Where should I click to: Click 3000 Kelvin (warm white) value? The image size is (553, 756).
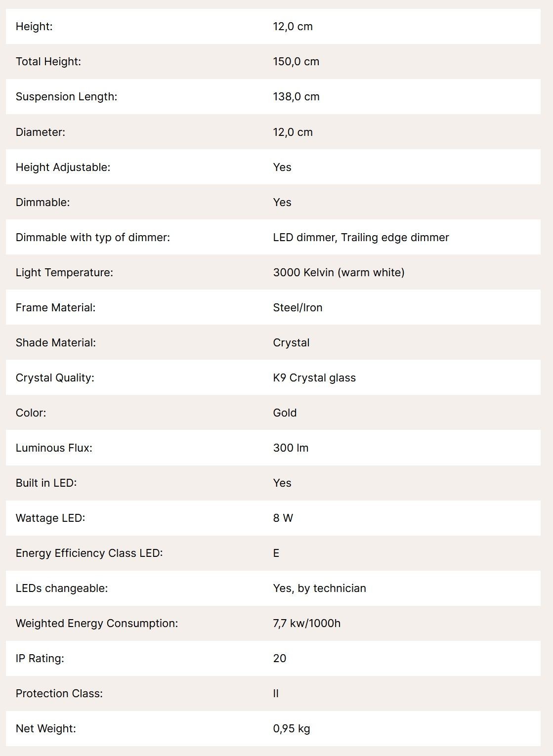coord(339,272)
